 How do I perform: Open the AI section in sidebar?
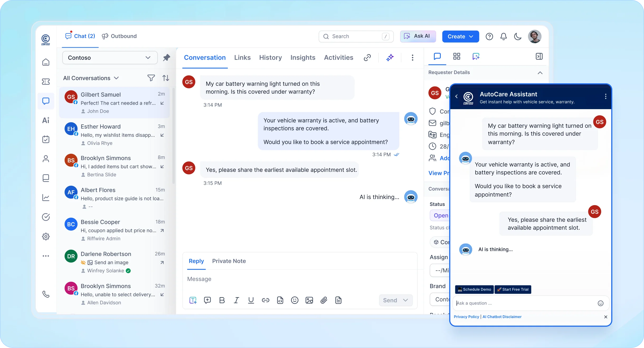click(46, 120)
